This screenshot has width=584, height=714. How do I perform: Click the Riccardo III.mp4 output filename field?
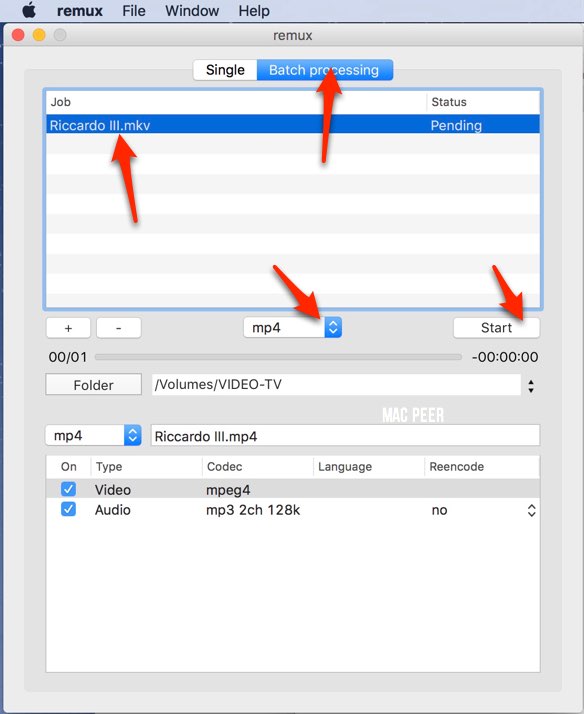point(345,436)
